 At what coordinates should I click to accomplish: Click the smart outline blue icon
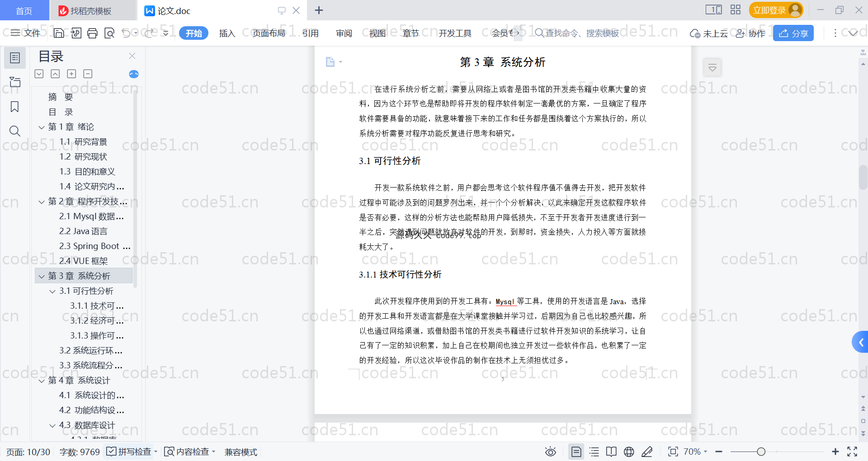134,74
